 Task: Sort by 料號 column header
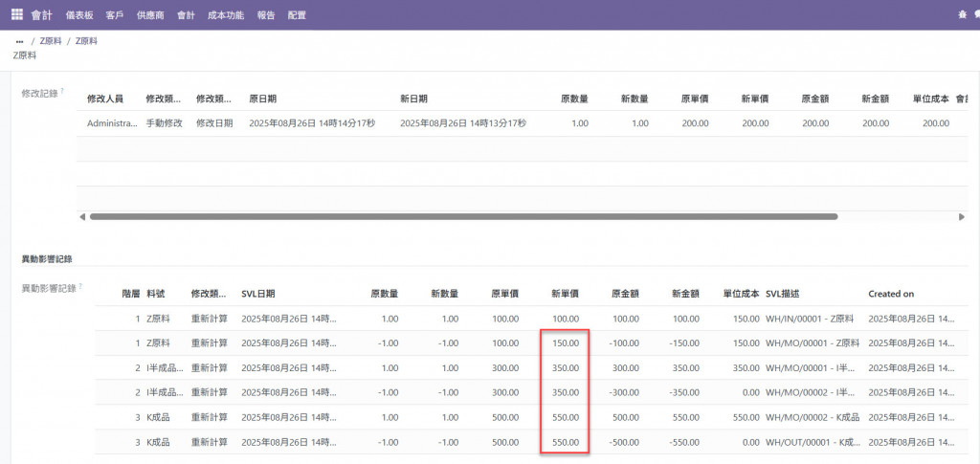click(x=156, y=294)
